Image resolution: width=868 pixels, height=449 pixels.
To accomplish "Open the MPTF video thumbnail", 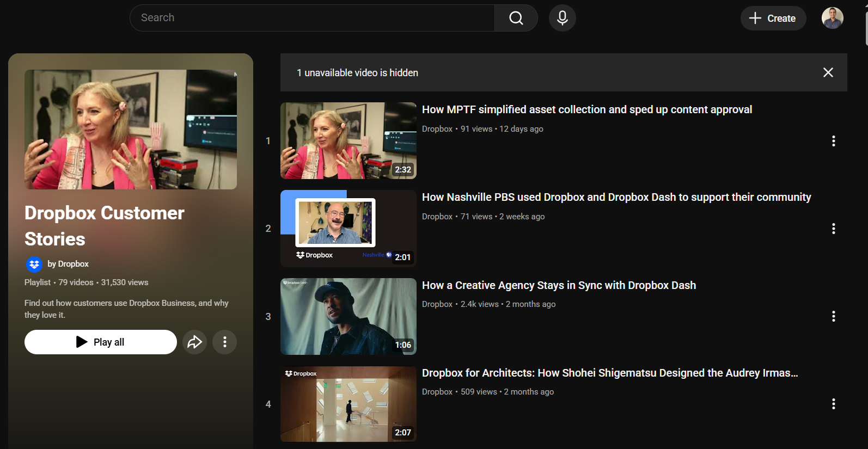I will click(349, 140).
